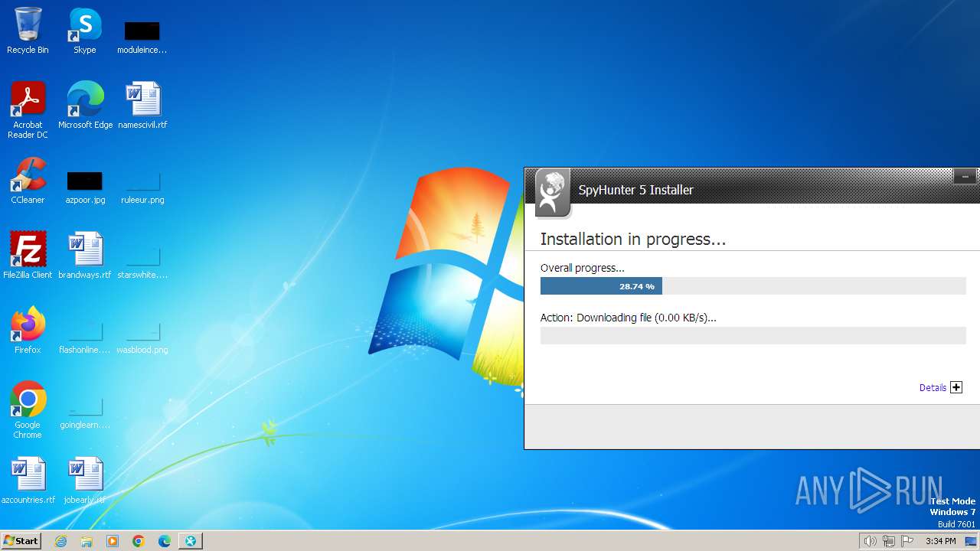Screen dimensions: 980x551
Task: Open the Recycle Bin desktop icon
Action: [x=28, y=31]
